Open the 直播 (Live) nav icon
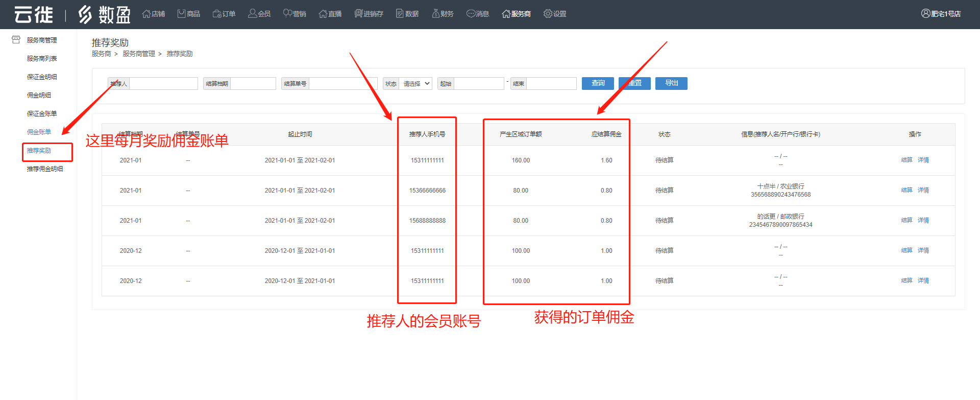Image resolution: width=980 pixels, height=400 pixels. pos(323,14)
